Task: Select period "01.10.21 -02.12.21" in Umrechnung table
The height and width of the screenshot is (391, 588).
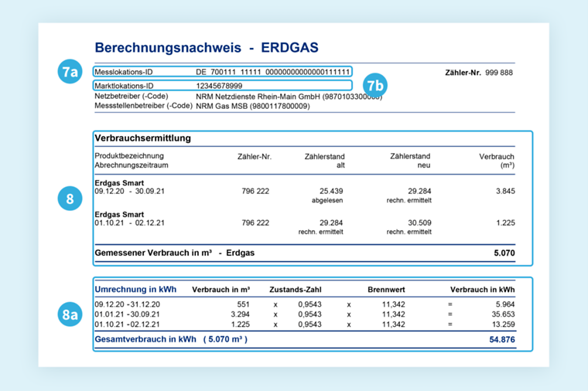Action: tap(127, 325)
